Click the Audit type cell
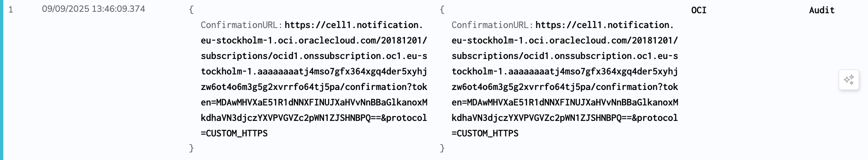Viewport: 868px width, 160px height. 822,10
